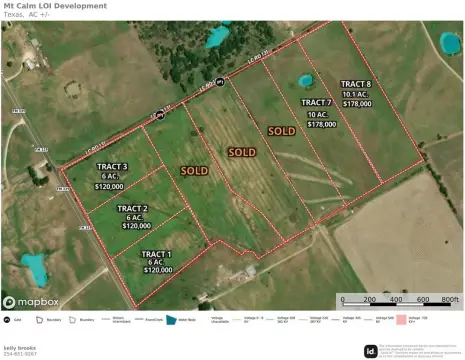This screenshot has height=360, width=465.
Task: Click the SOLD label next to Tract 3
Action: (194, 171)
